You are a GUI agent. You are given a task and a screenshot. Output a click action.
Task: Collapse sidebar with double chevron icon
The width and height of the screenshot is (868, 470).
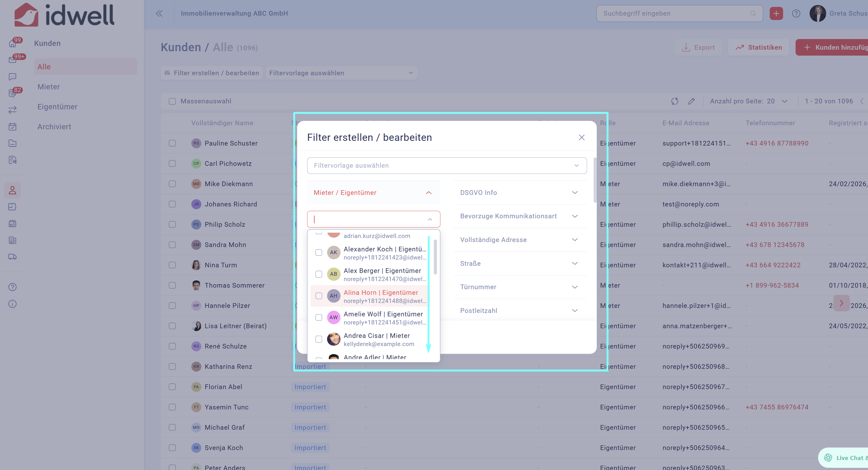click(x=159, y=13)
